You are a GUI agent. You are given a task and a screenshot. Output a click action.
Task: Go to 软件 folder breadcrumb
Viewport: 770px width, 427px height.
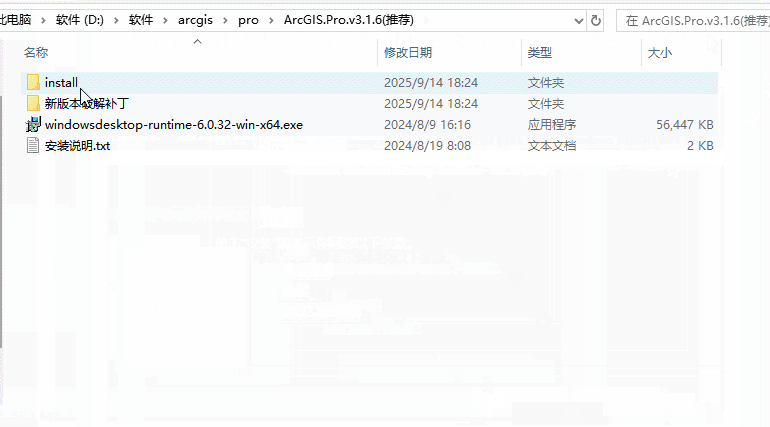pyautogui.click(x=141, y=20)
